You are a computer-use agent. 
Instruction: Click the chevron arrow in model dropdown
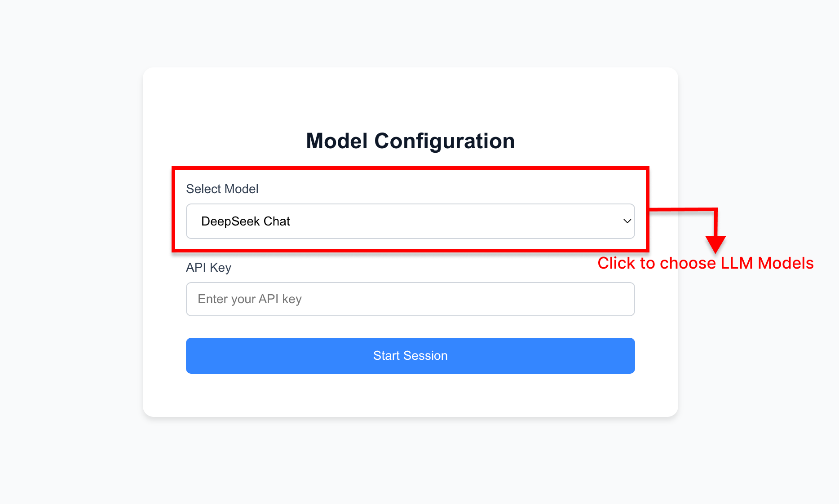point(627,221)
